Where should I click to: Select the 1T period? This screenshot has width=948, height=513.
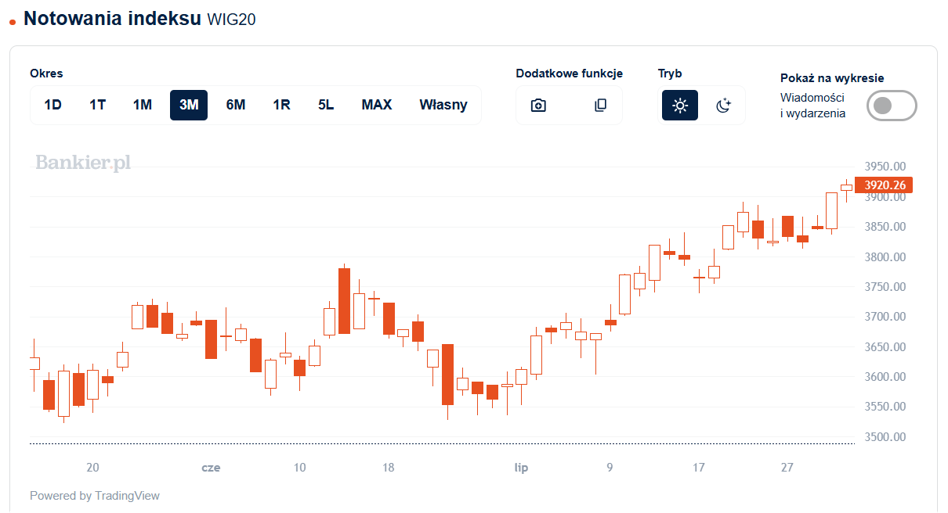[x=97, y=105]
